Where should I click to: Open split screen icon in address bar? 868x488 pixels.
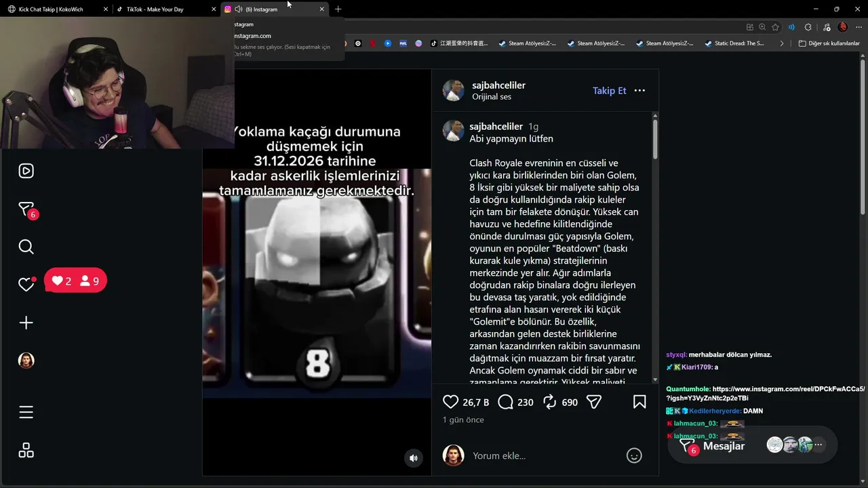tap(749, 27)
